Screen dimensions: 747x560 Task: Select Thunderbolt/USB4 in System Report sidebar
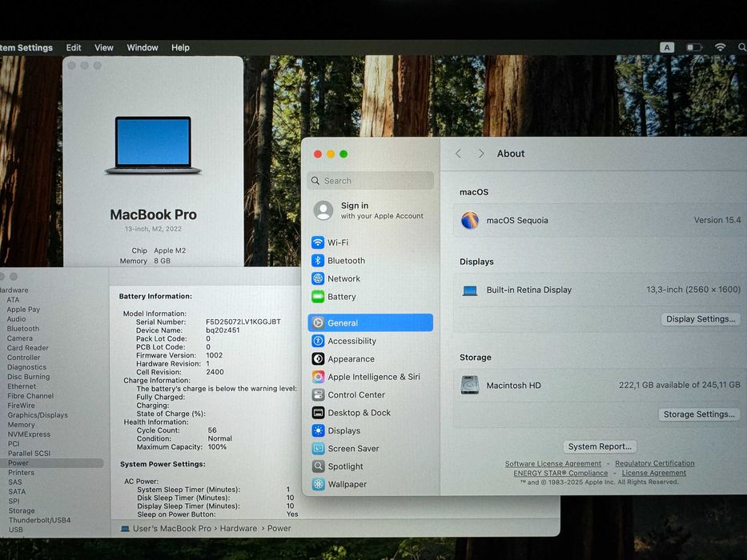click(39, 520)
